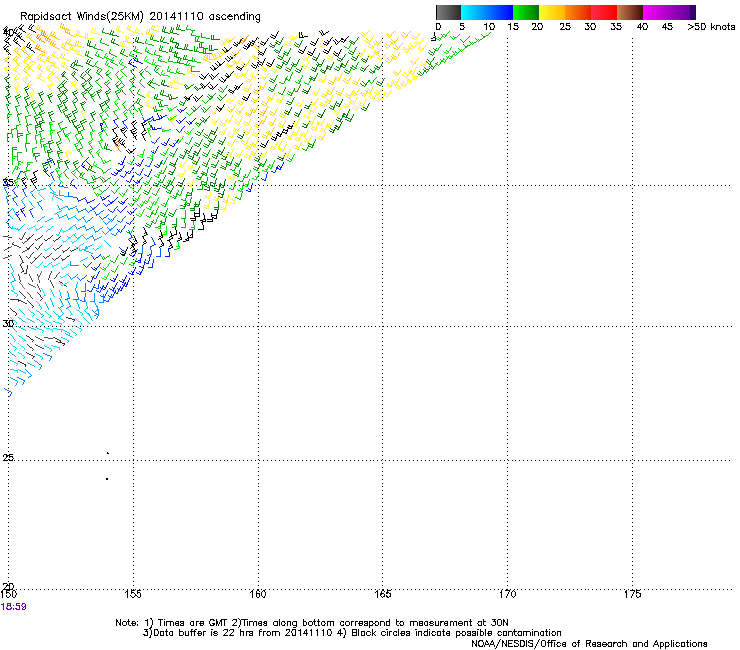Click the longitude label '155'
This screenshot has width=740, height=650.
[x=133, y=594]
